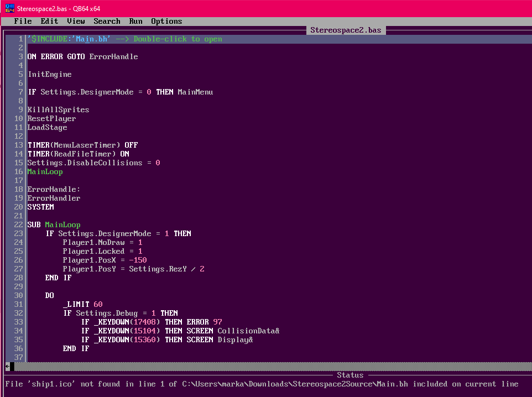Open the Options menu
532x397 pixels.
166,22
